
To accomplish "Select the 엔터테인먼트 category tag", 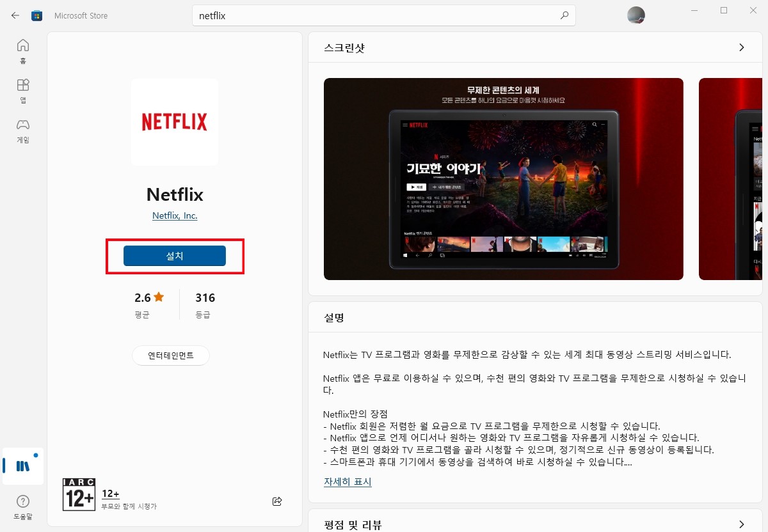I will [x=170, y=356].
